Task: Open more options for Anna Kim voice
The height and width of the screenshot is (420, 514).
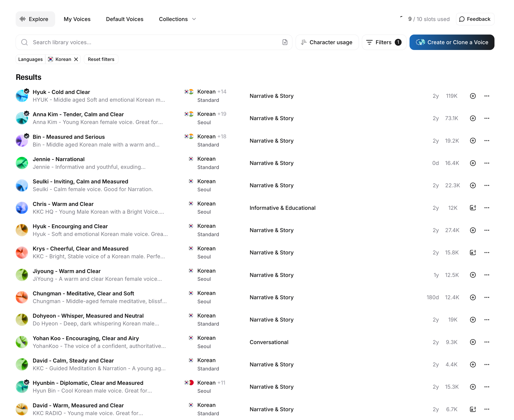Action: click(487, 118)
